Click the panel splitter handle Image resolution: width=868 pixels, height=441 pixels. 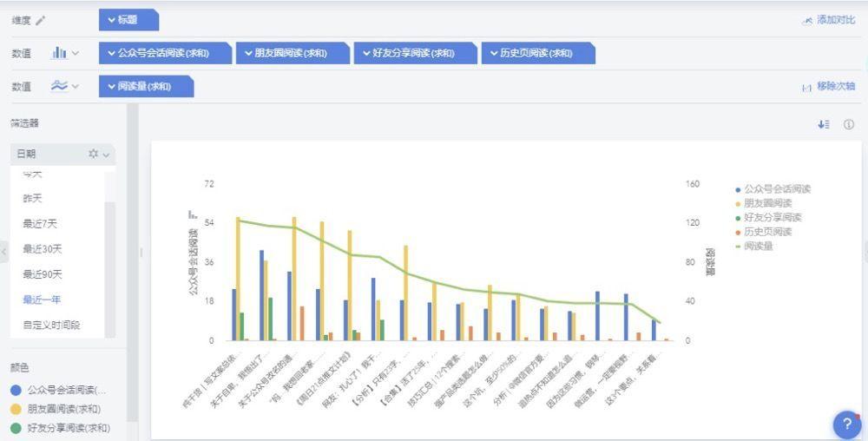[141, 253]
